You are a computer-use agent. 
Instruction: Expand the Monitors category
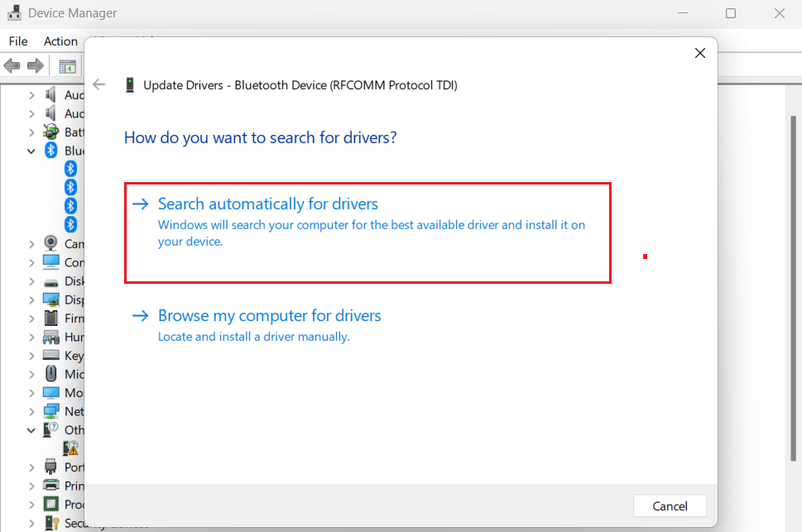point(31,393)
